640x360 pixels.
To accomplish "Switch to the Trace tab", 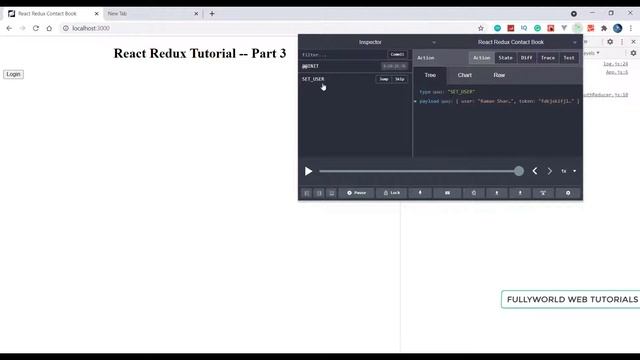I will pyautogui.click(x=548, y=58).
